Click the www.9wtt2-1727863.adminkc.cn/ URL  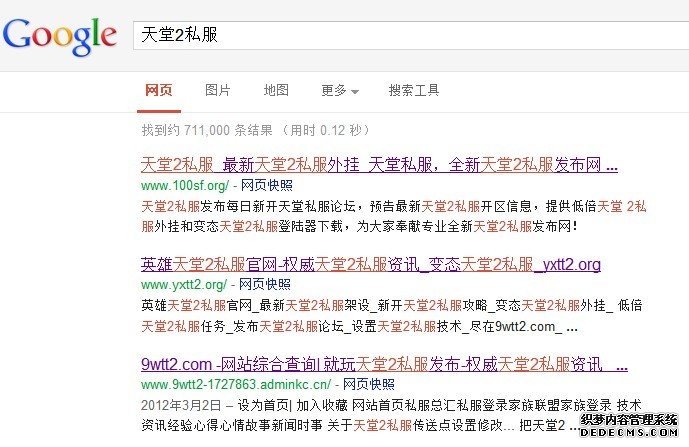(x=236, y=385)
